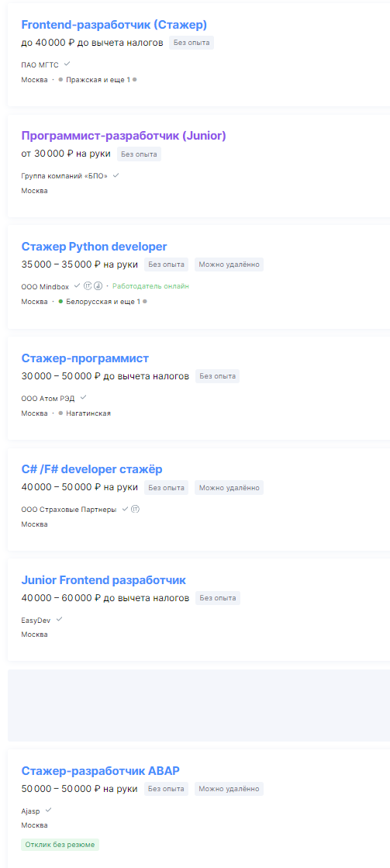
Task: Click the metro station Белорусская и еще 1
Action: (103, 302)
